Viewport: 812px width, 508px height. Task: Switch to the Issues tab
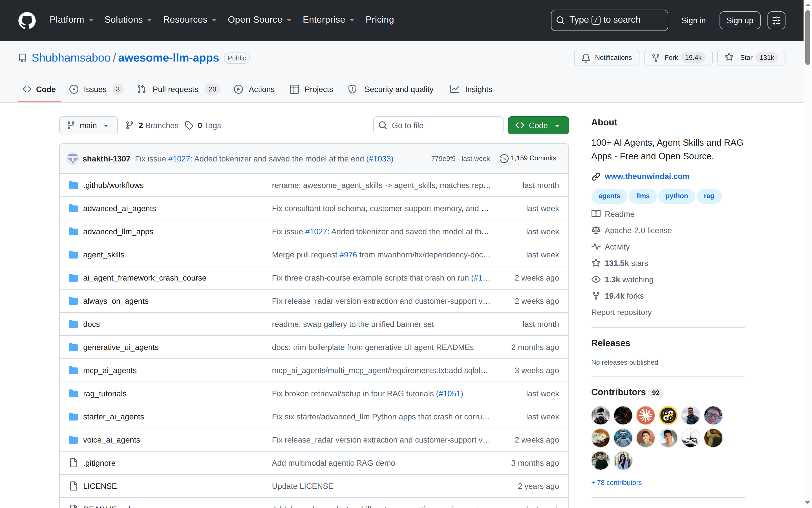click(96, 89)
